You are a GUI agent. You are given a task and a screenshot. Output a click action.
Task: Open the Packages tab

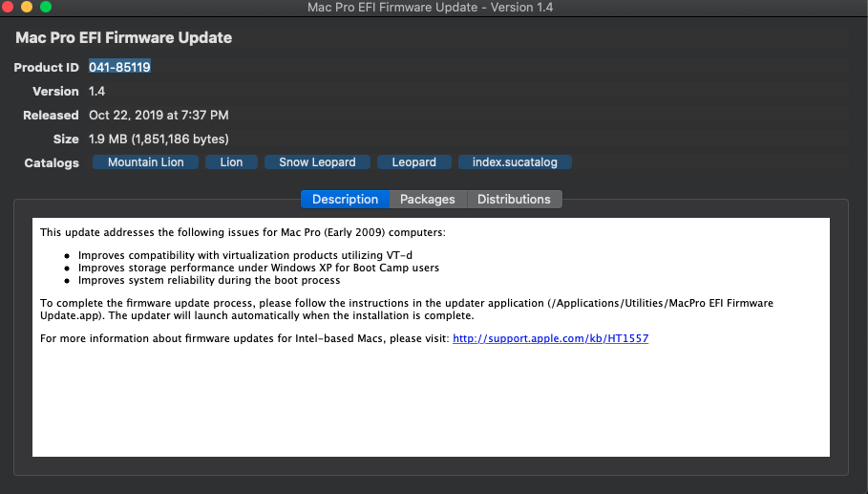[x=427, y=199]
